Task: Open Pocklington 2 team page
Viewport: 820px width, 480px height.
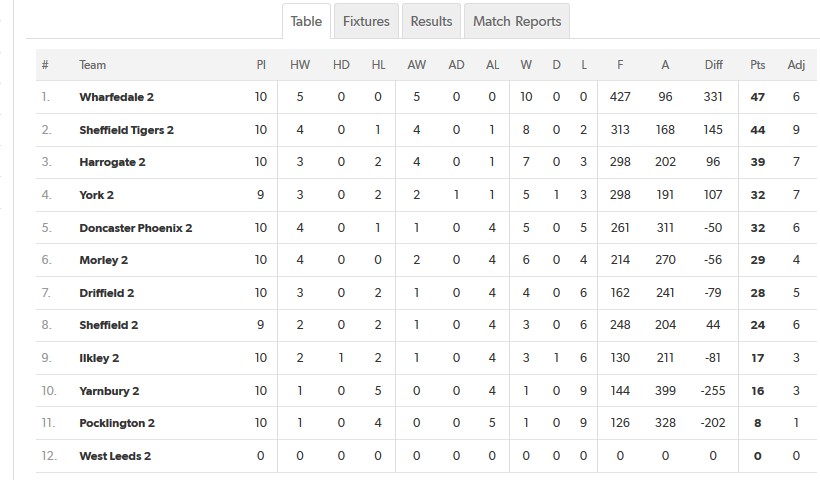Action: (117, 423)
